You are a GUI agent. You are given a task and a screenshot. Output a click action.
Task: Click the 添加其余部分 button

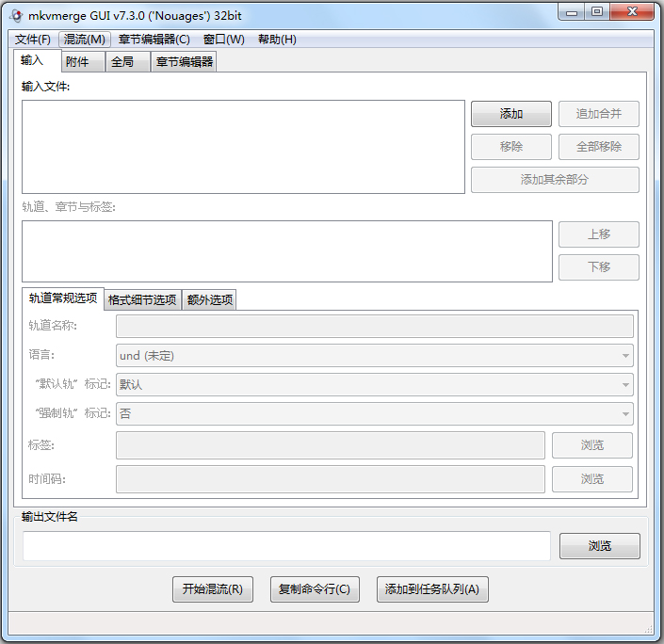point(555,180)
